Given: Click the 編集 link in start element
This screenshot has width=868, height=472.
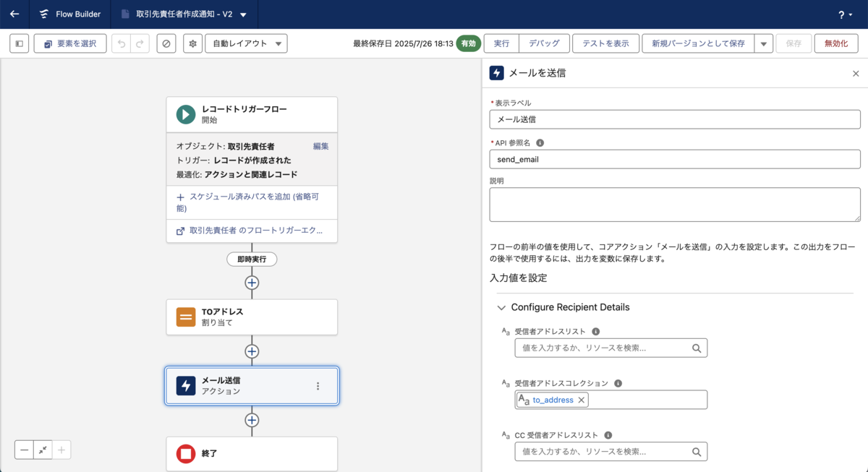Looking at the screenshot, I should point(320,146).
